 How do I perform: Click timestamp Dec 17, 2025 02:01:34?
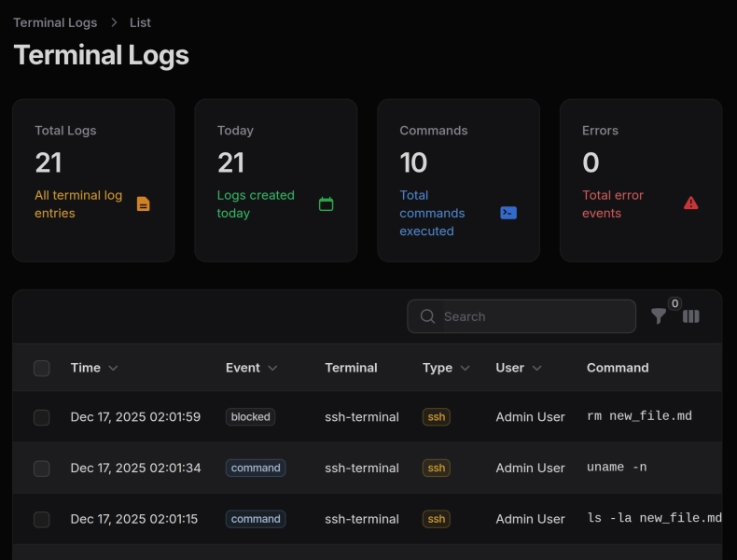click(135, 469)
